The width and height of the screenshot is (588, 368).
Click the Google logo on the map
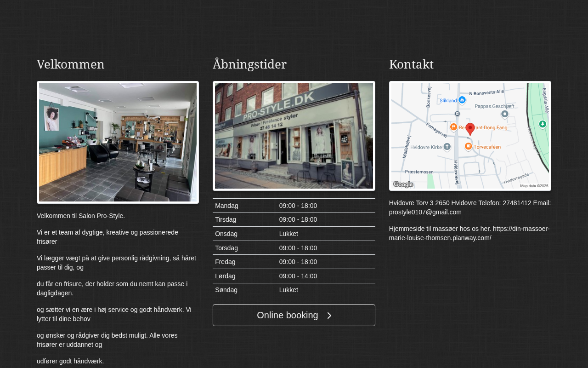pos(403,184)
